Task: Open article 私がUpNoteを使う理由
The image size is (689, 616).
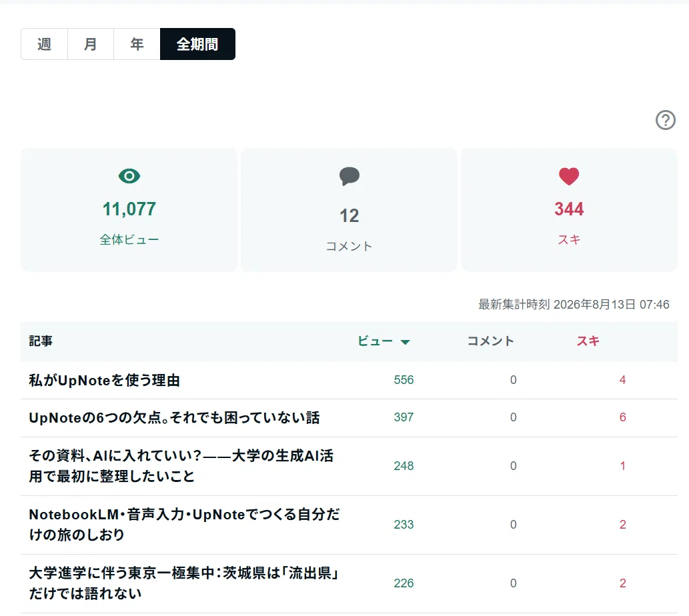Action: tap(105, 380)
